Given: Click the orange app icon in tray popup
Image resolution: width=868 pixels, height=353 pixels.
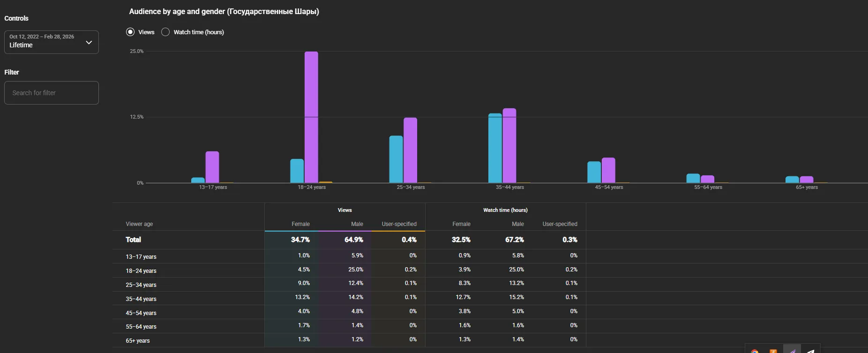Looking at the screenshot, I should (x=773, y=351).
